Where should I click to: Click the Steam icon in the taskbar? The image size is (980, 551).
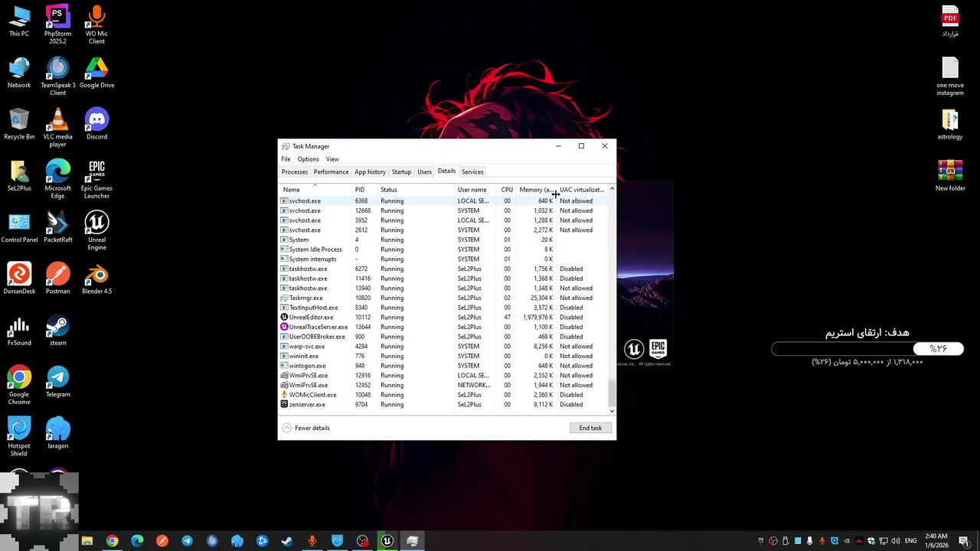tap(287, 541)
